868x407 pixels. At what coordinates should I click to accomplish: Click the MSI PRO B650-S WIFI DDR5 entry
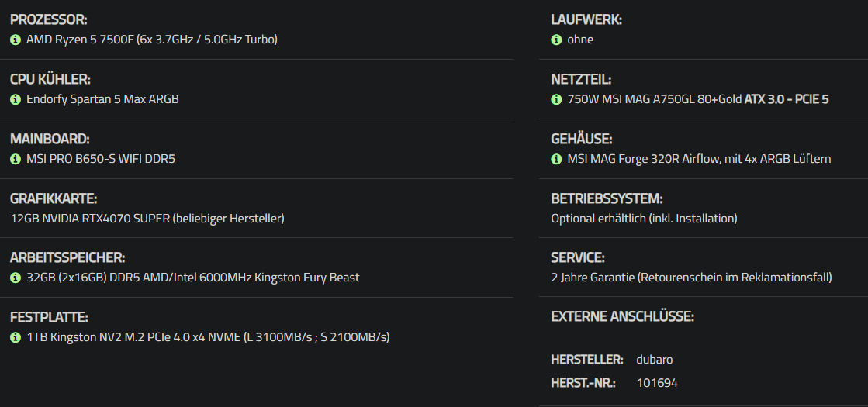(101, 159)
